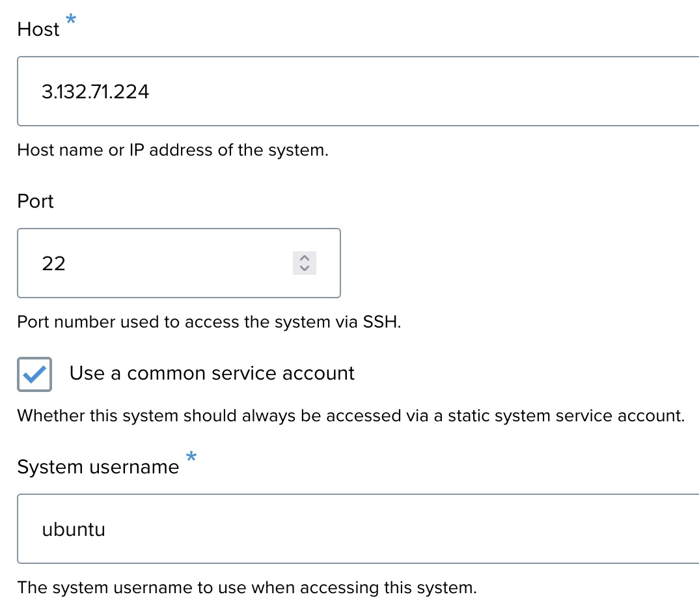Click the 3.132.71.224 IP address text
The image size is (699, 616).
coord(96,92)
